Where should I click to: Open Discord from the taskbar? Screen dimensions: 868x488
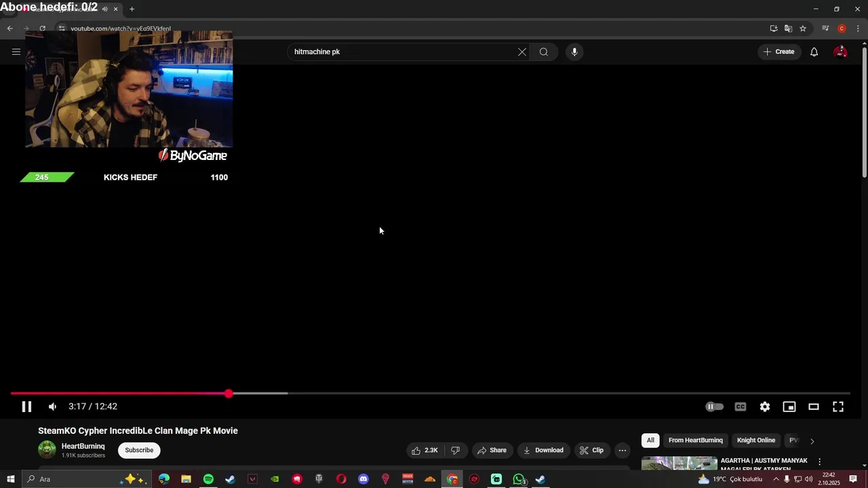coord(363,479)
